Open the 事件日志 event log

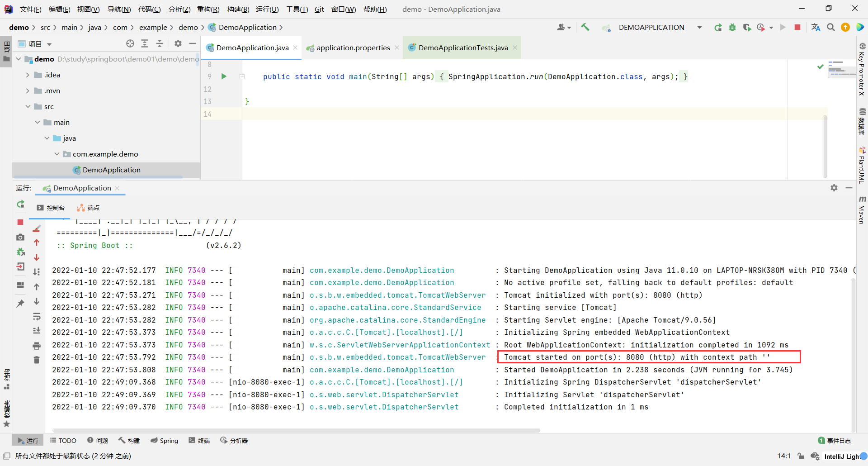tap(835, 440)
